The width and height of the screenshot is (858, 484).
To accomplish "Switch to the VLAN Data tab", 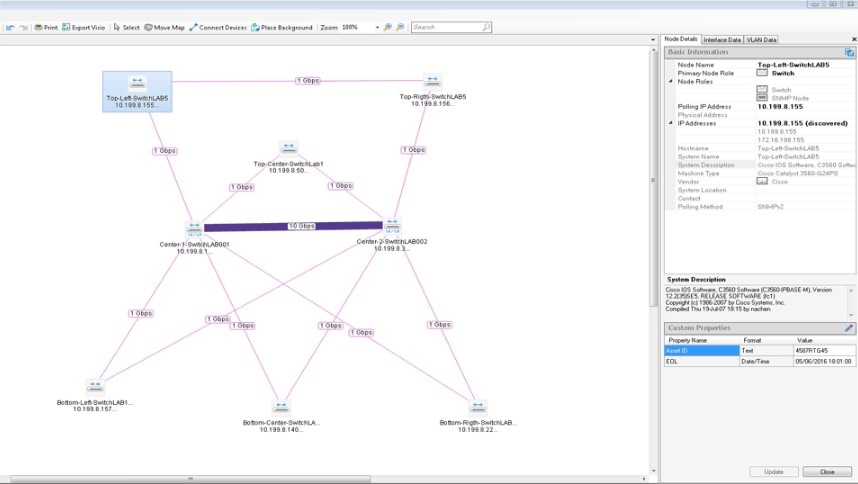I will coord(761,40).
